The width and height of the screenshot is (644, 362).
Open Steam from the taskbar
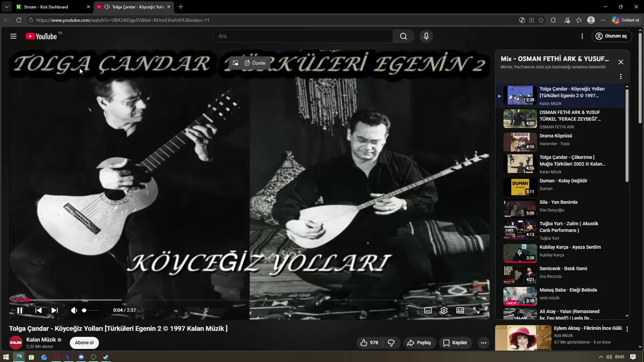[x=106, y=357]
